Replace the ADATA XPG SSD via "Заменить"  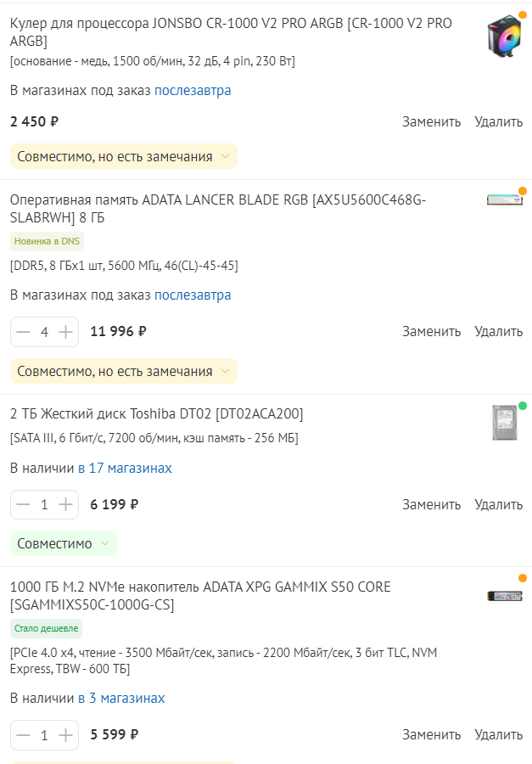(x=431, y=735)
